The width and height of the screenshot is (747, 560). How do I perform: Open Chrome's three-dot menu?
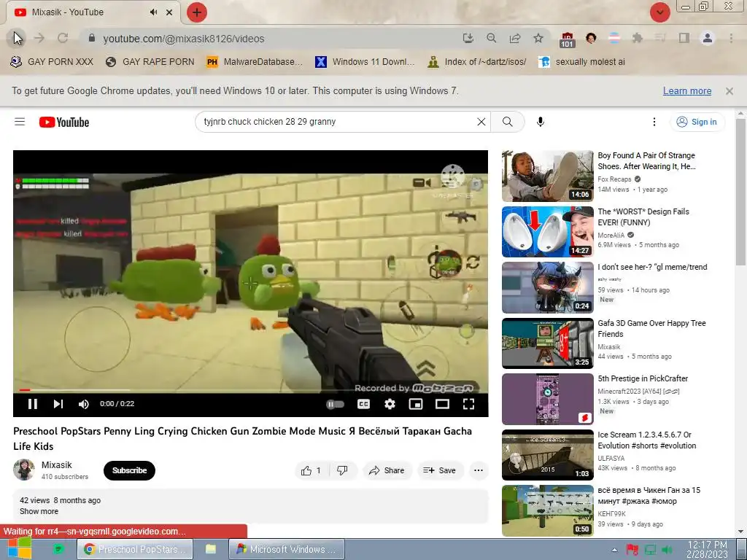[731, 38]
